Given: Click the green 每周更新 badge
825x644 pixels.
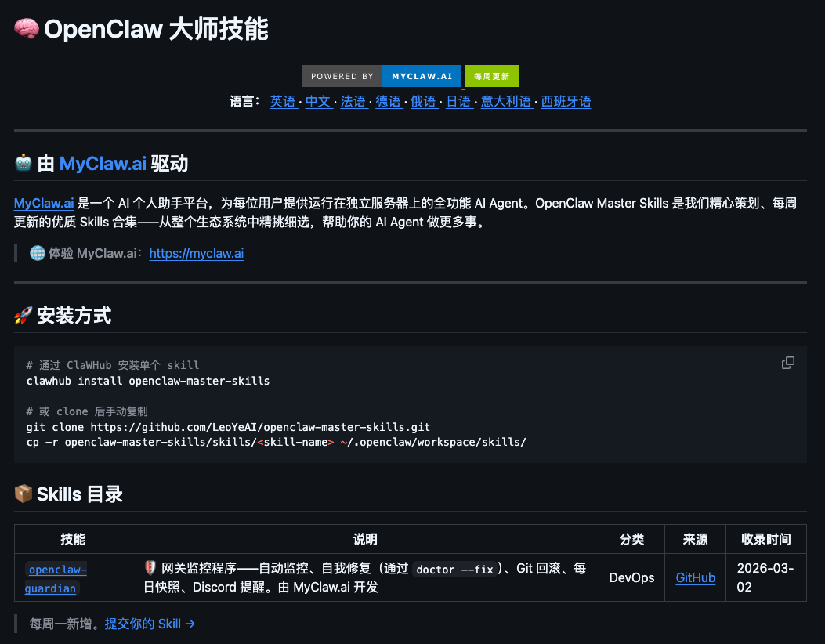Looking at the screenshot, I should [491, 76].
